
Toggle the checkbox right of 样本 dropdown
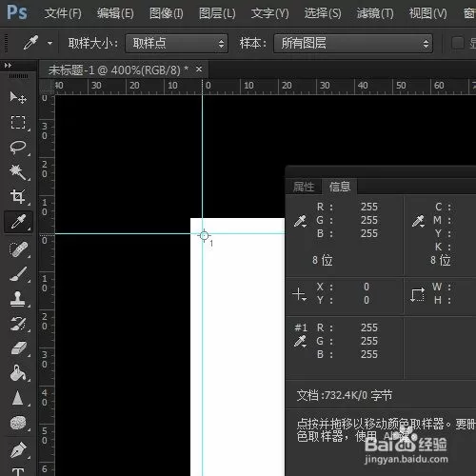(458, 43)
